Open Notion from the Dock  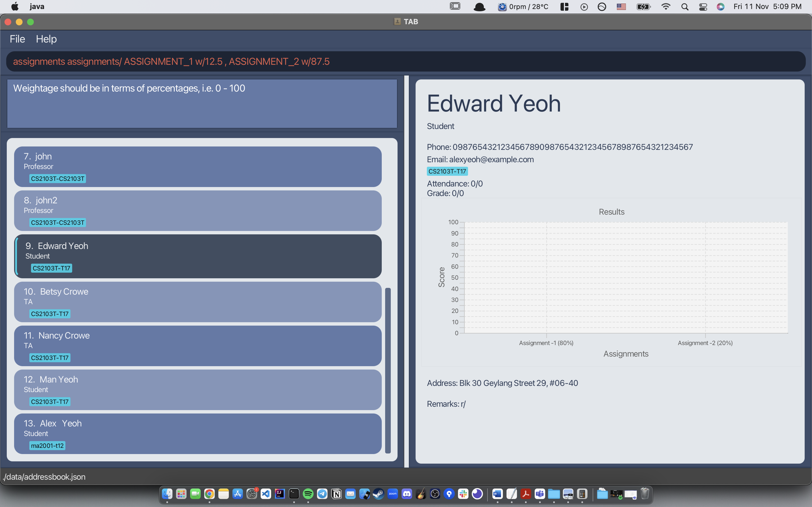tap(336, 493)
